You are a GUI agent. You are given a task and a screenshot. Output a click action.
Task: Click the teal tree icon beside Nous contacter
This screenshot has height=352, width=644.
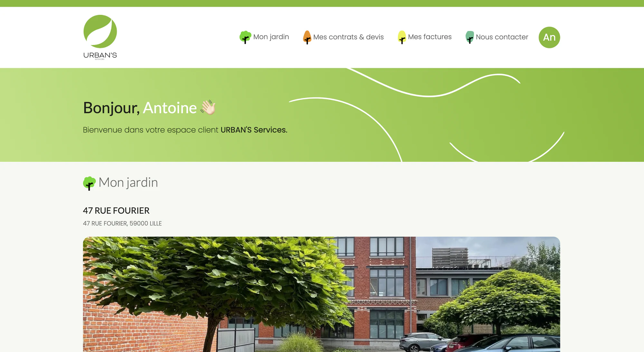470,37
